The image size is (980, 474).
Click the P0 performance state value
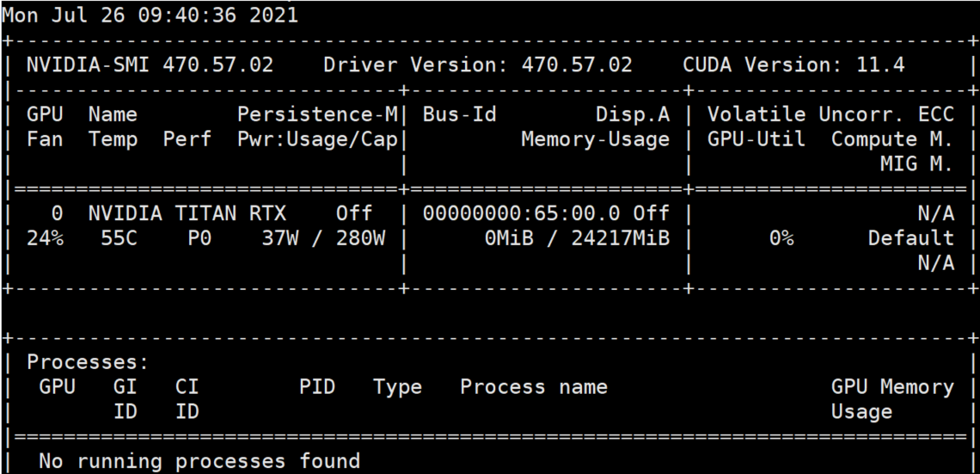(x=199, y=238)
